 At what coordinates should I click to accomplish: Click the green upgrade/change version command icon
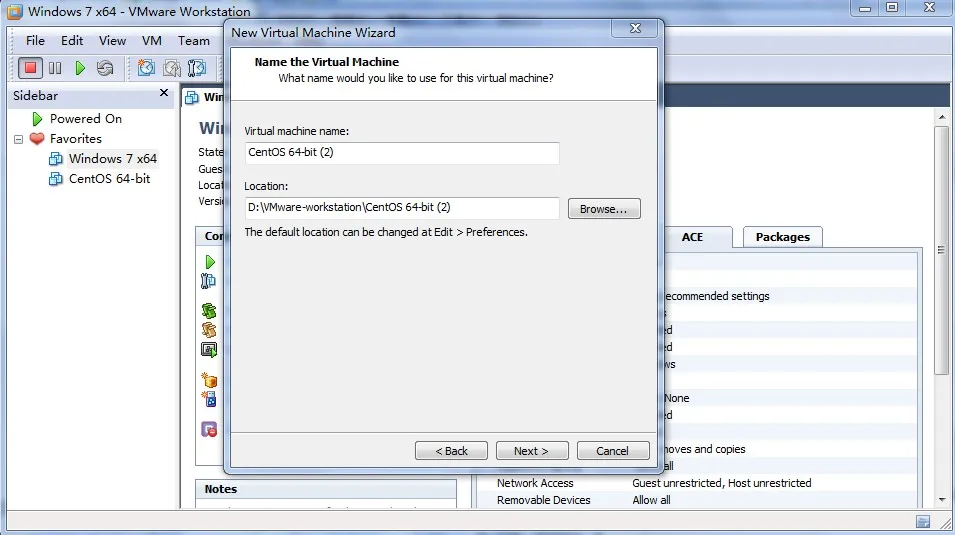click(x=209, y=311)
